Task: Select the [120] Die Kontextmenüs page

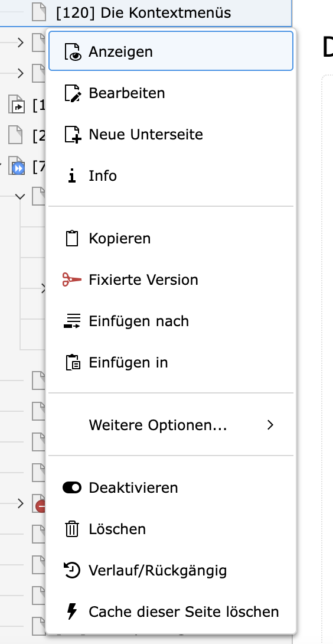Action: pyautogui.click(x=143, y=13)
